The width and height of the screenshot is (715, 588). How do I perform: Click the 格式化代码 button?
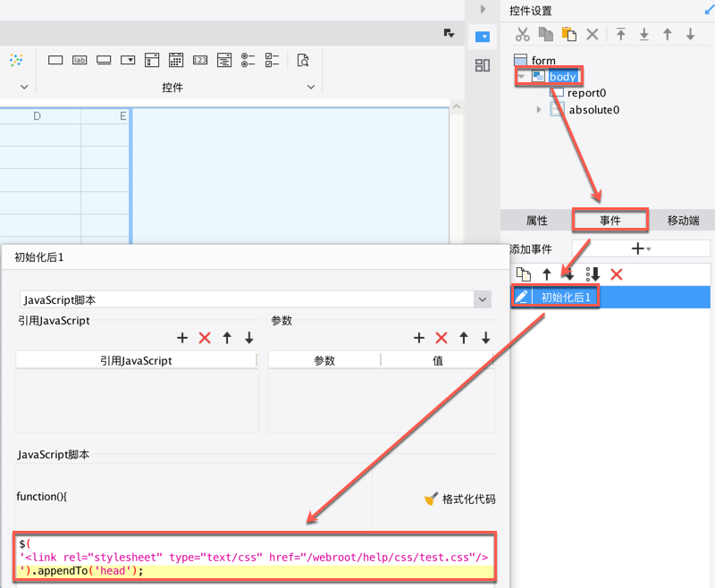tap(459, 500)
